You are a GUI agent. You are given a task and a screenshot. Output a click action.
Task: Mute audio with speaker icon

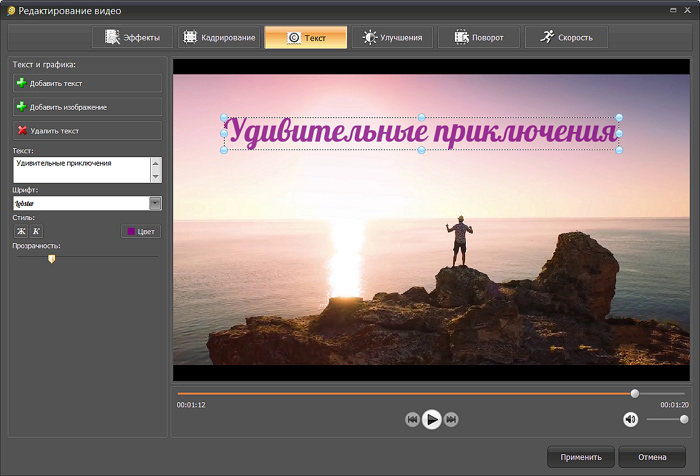click(x=630, y=419)
